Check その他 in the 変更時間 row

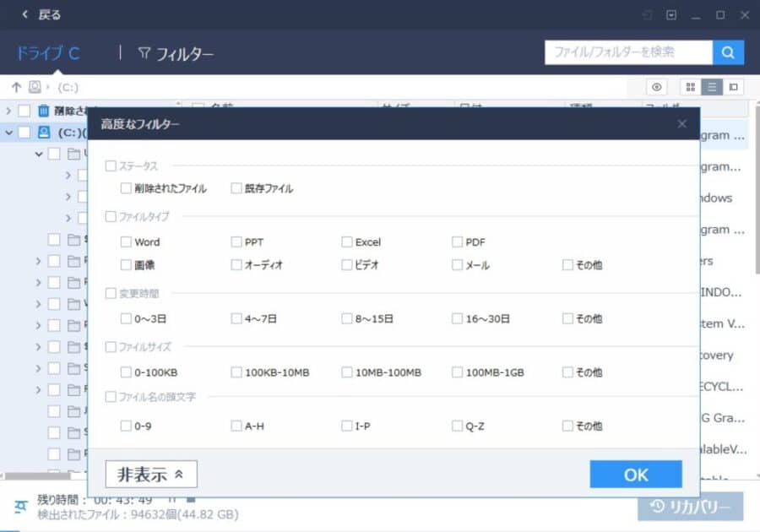(x=567, y=318)
